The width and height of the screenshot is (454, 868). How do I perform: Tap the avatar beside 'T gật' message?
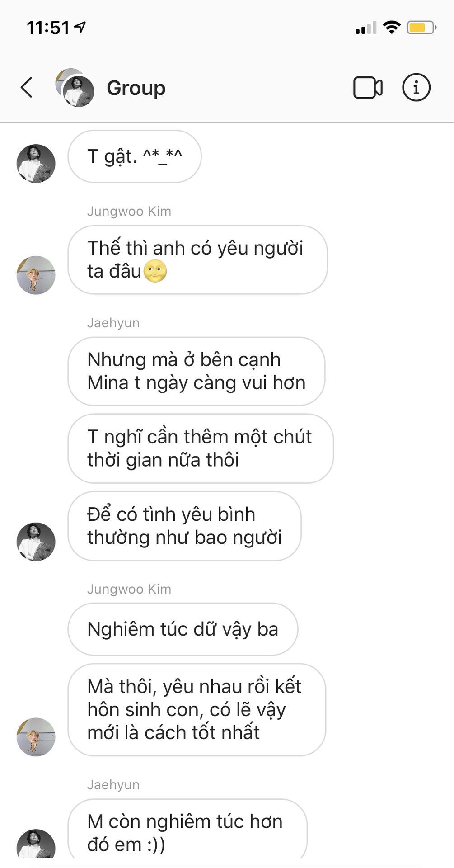tap(36, 164)
